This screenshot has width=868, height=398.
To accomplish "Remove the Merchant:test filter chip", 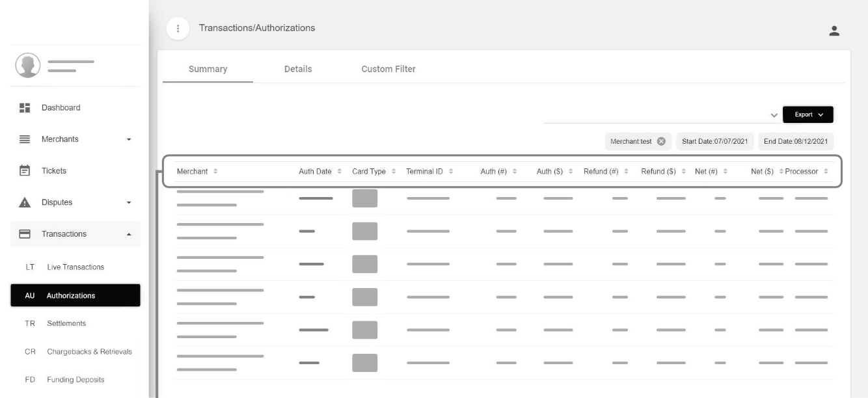I will (x=661, y=142).
